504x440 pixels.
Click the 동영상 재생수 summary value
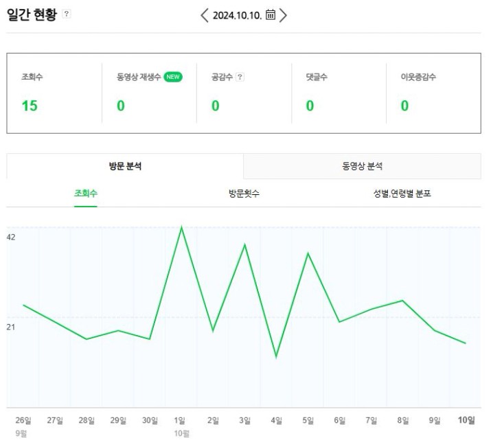[x=121, y=106]
